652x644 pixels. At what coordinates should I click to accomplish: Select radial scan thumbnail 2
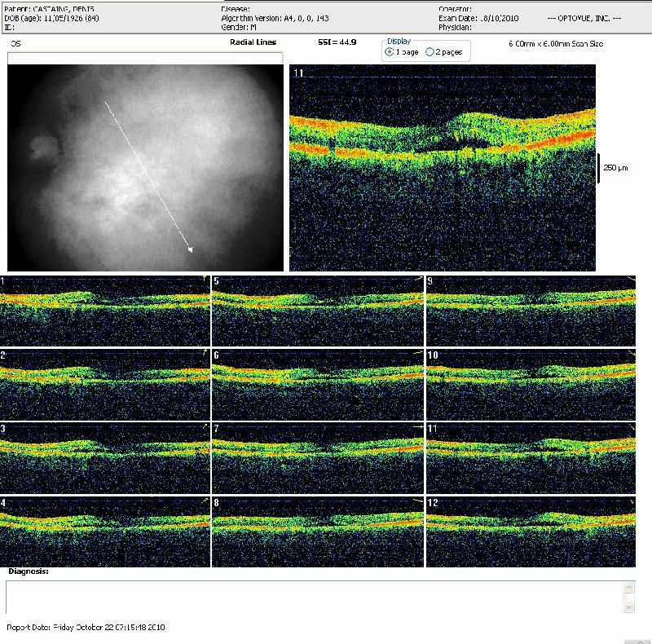[104, 385]
